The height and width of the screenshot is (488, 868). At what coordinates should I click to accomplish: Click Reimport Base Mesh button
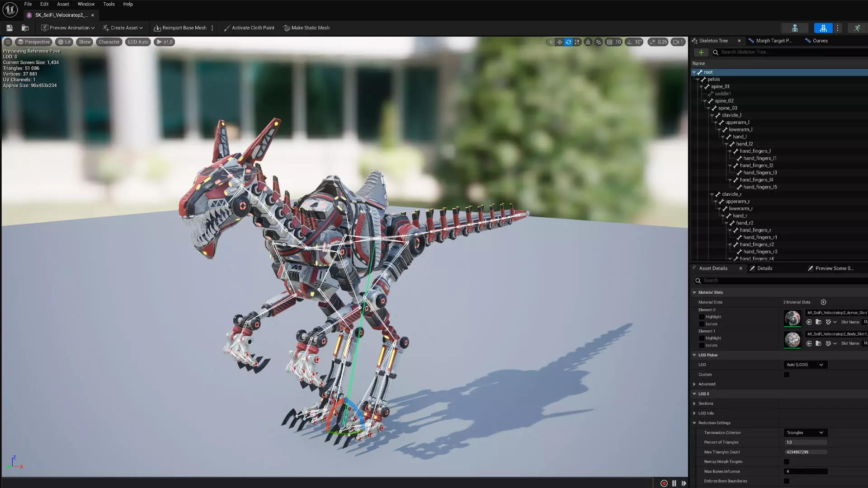[180, 28]
